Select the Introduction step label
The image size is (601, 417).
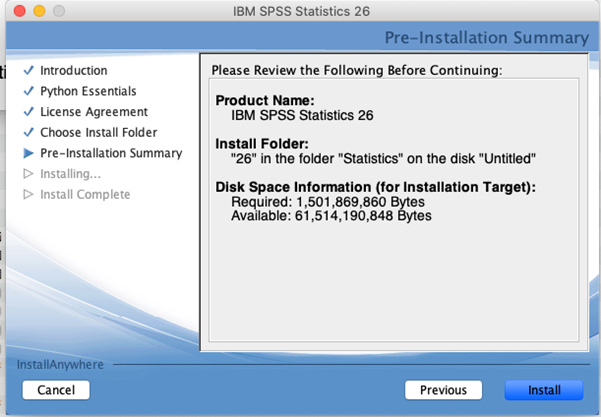tap(74, 71)
